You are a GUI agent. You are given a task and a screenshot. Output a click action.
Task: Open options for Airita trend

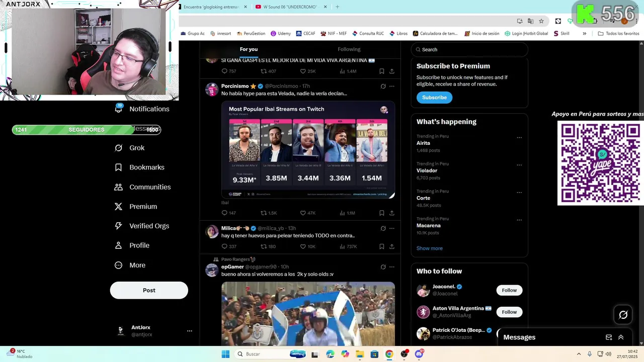point(519,137)
